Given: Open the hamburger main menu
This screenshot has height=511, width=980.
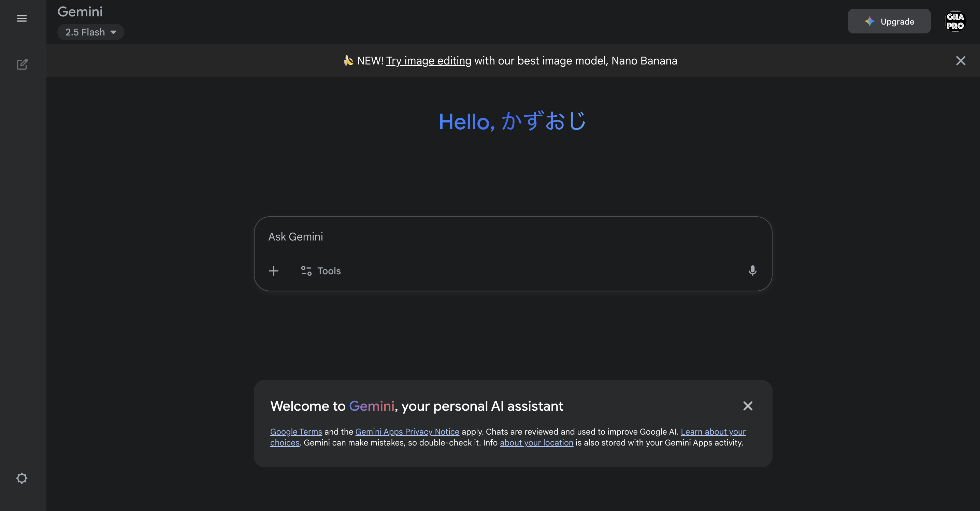Looking at the screenshot, I should click(x=22, y=18).
